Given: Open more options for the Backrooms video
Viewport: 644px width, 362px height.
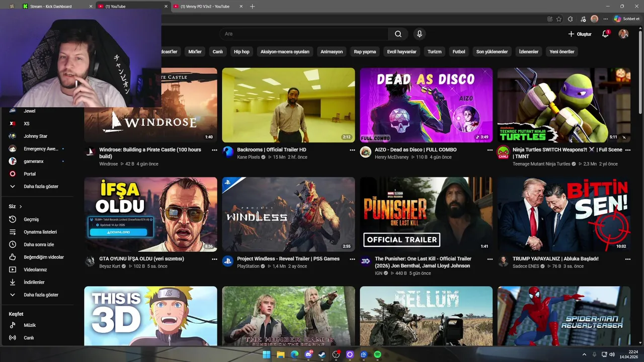Looking at the screenshot, I should 352,150.
